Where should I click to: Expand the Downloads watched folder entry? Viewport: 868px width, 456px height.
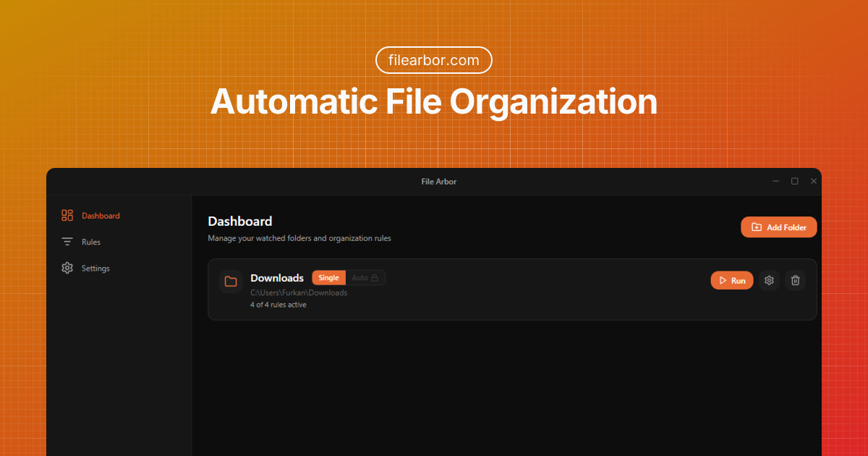click(512, 290)
